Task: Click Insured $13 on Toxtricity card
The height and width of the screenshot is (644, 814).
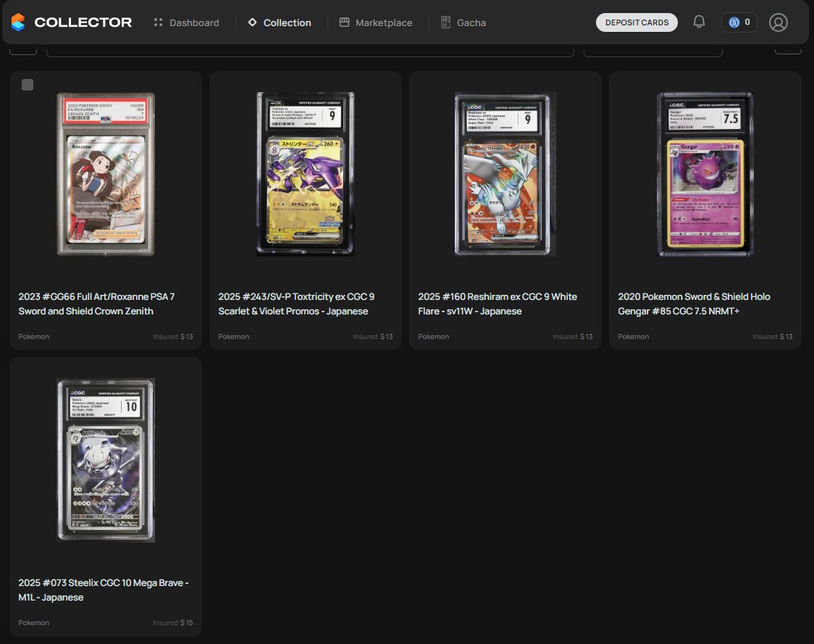Action: click(x=373, y=337)
